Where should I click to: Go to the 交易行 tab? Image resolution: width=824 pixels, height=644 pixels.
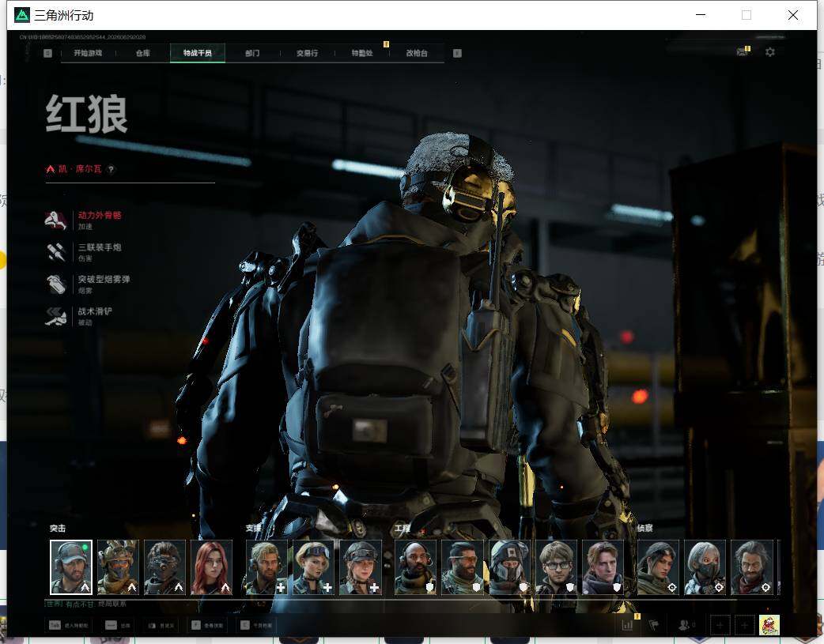307,53
